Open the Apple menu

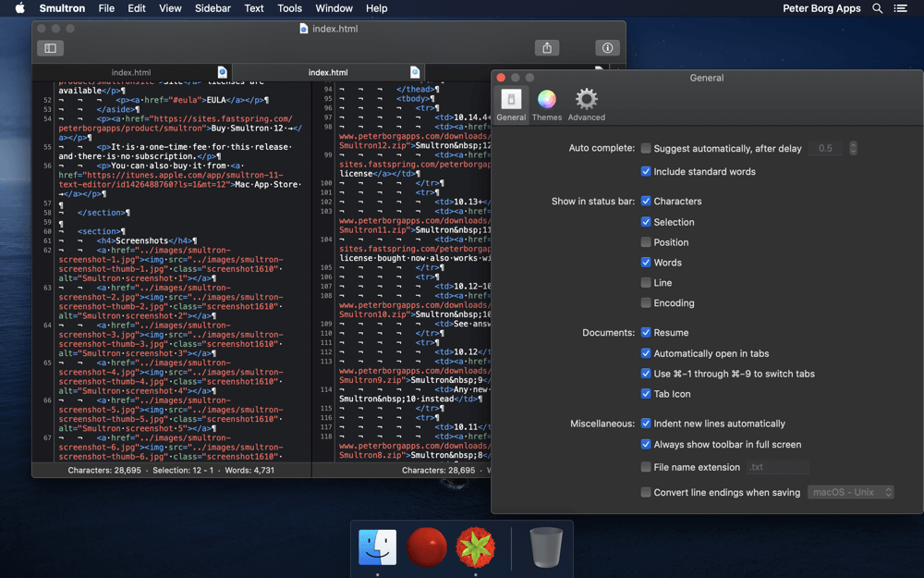click(x=20, y=8)
